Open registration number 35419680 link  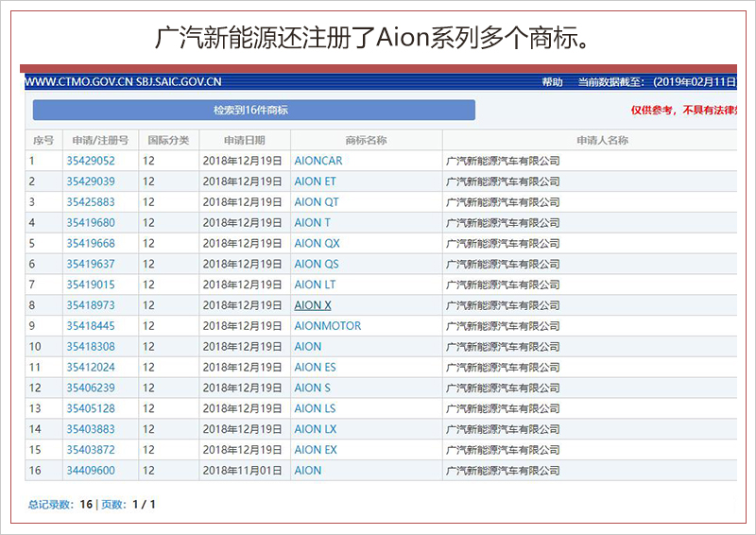coord(91,223)
